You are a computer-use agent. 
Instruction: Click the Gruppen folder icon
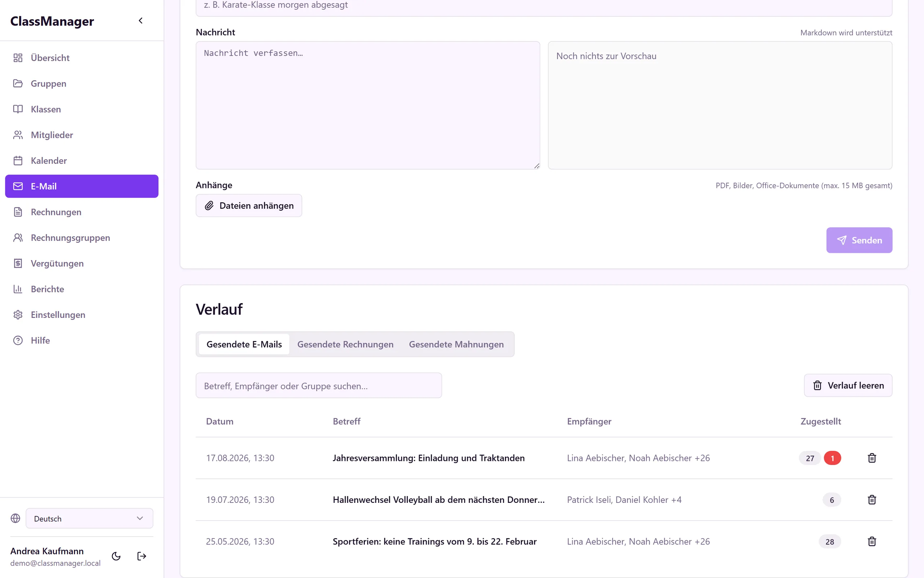[18, 83]
